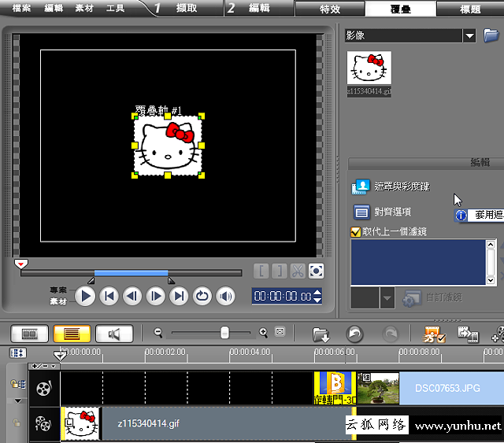The height and width of the screenshot is (443, 504).
Task: Switch to timeline view
Action: pos(72,334)
